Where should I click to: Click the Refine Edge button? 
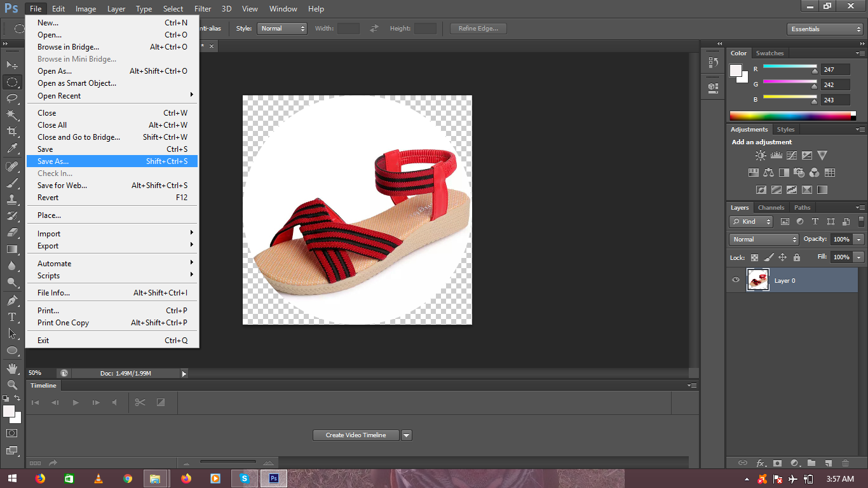[478, 29]
